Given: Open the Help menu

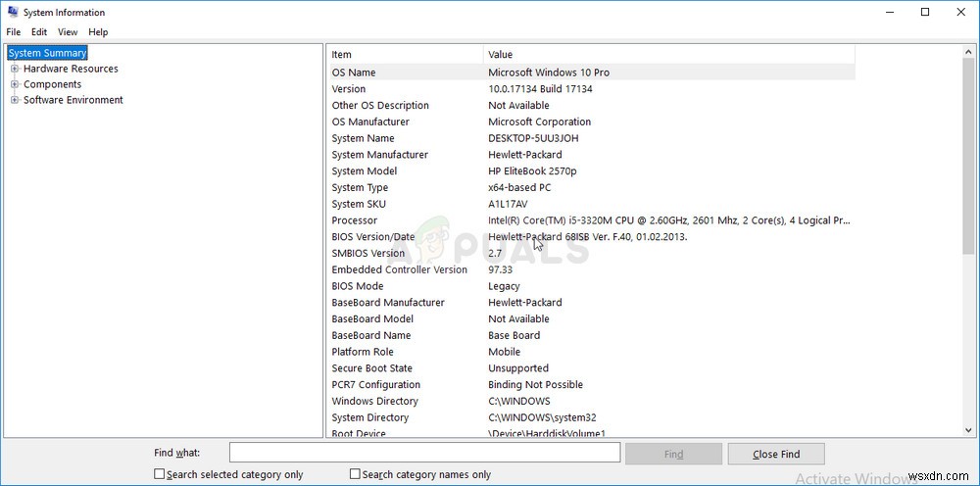Looking at the screenshot, I should [x=98, y=32].
